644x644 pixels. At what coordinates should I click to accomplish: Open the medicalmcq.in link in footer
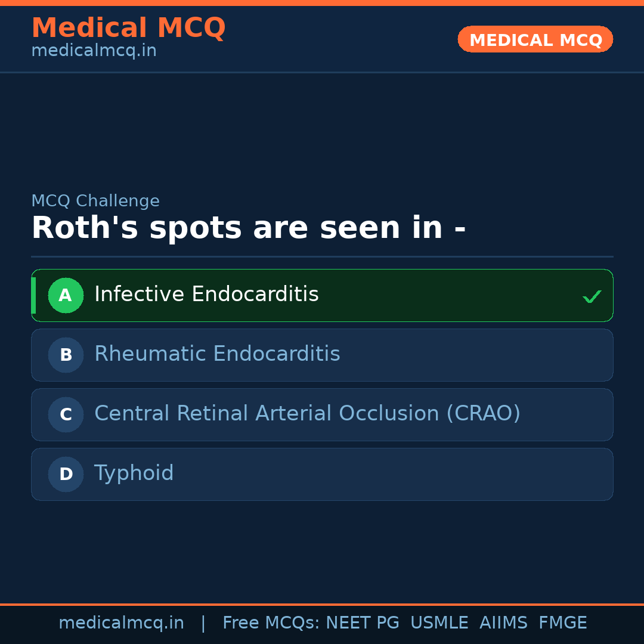[121, 623]
